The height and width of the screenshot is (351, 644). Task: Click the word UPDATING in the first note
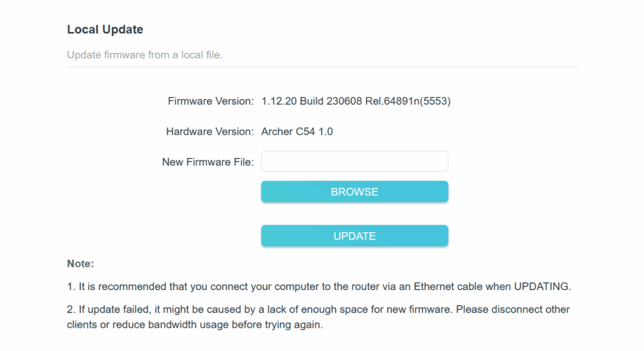coord(541,286)
